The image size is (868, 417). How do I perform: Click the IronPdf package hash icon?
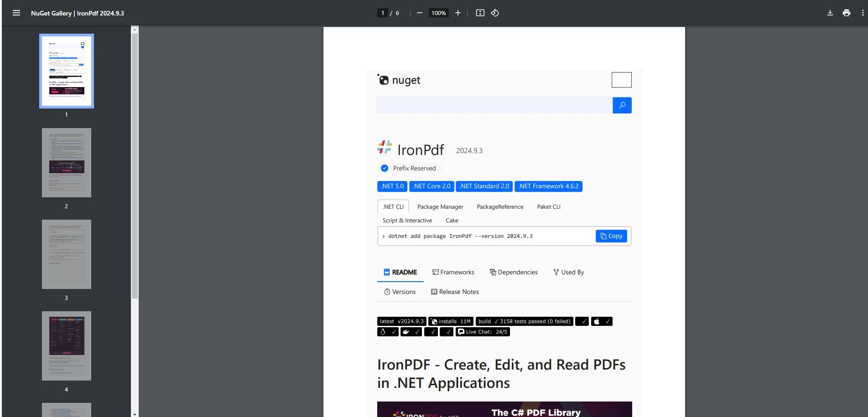pyautogui.click(x=385, y=147)
